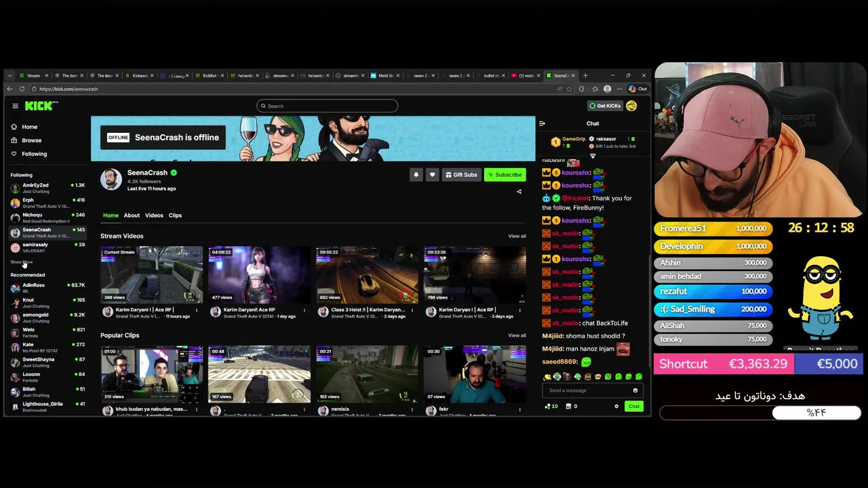
Task: Open the Copilot Chat button in browser
Action: 637,89
